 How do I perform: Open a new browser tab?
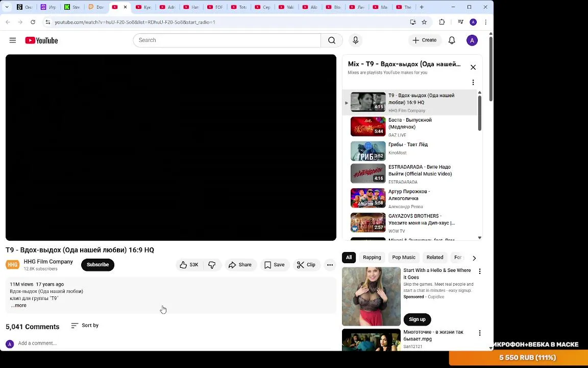422,7
